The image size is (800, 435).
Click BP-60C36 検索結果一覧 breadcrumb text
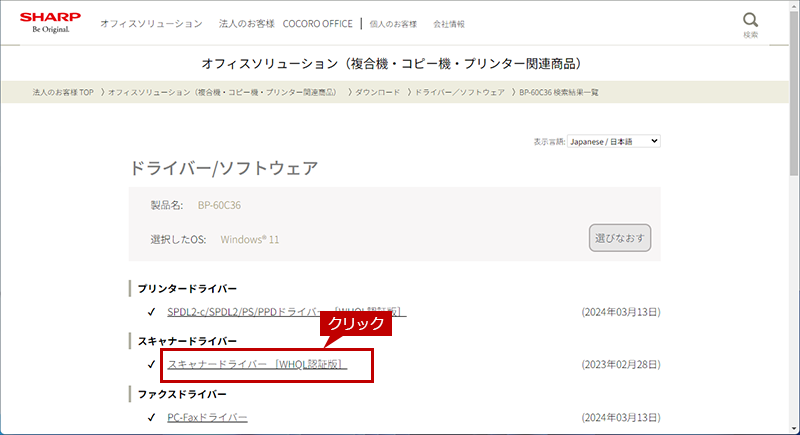(x=559, y=92)
